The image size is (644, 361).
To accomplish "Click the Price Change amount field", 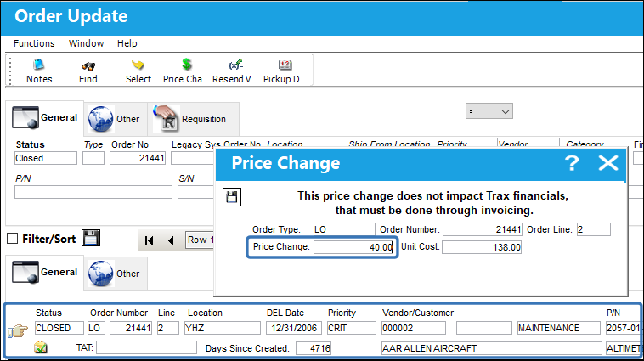I will click(x=354, y=247).
